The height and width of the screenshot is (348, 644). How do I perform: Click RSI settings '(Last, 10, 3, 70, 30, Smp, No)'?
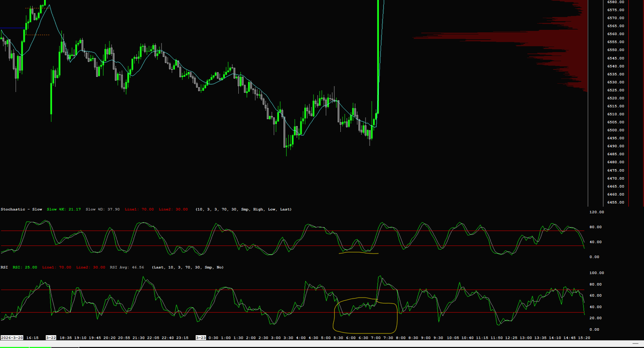tap(188, 267)
